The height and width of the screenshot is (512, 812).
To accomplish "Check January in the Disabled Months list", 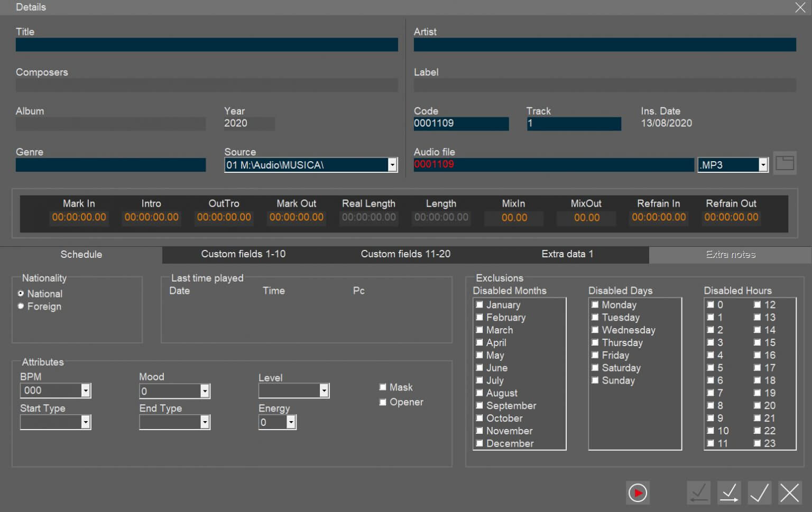I will tap(479, 304).
